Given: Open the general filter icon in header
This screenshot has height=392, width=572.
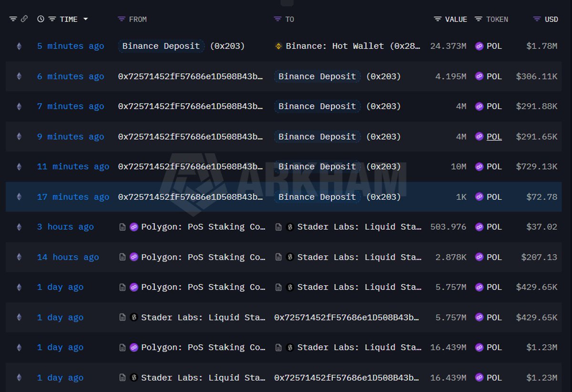Looking at the screenshot, I should coord(13,19).
